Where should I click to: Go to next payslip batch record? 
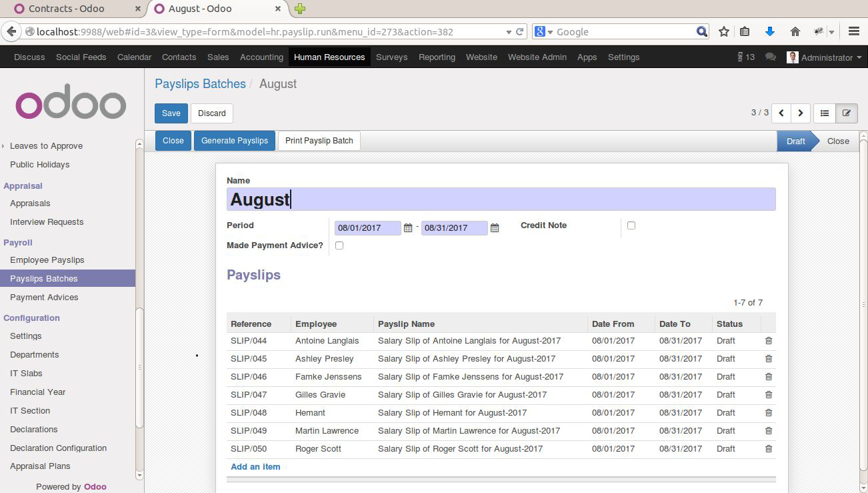pyautogui.click(x=801, y=113)
